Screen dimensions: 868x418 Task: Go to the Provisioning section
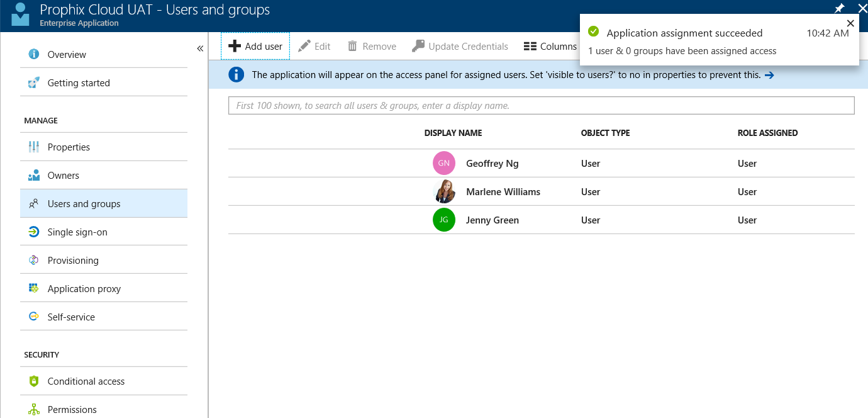[104, 260]
